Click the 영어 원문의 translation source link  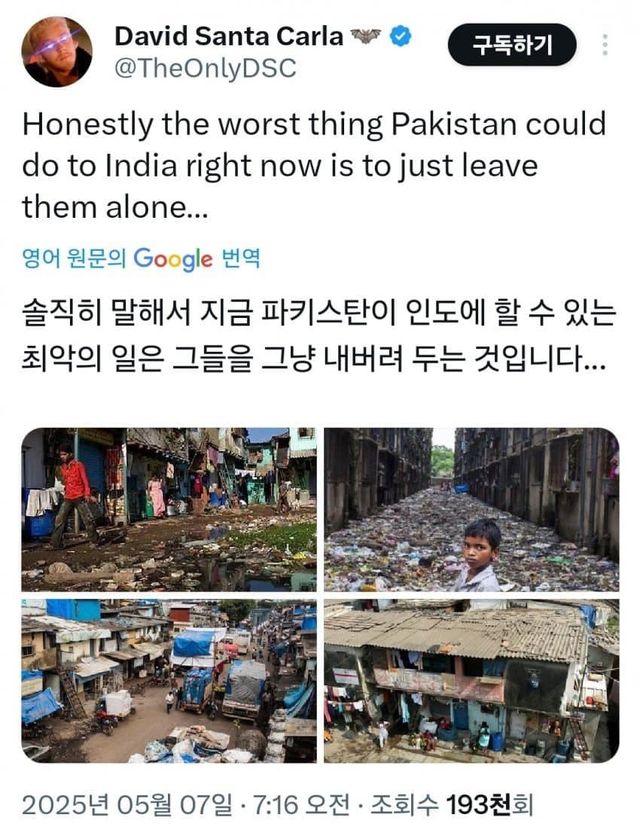(74, 258)
